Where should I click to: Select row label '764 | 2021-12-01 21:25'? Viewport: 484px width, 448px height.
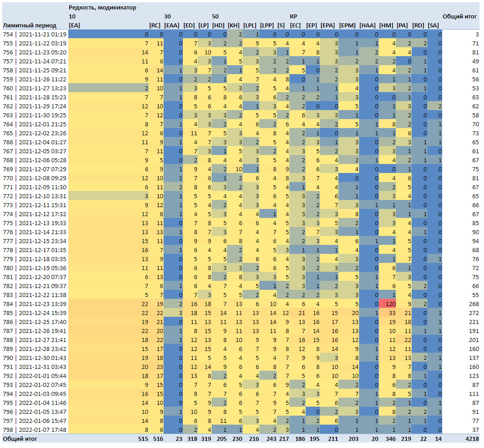click(35, 124)
